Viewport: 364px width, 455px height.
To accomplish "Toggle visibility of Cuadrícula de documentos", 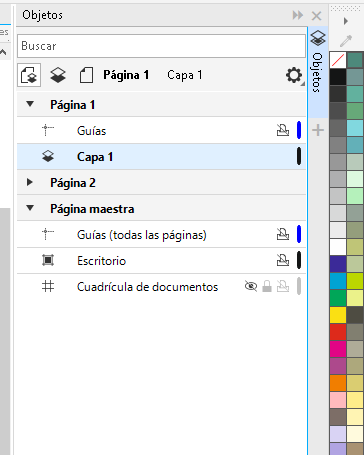I will pos(251,286).
